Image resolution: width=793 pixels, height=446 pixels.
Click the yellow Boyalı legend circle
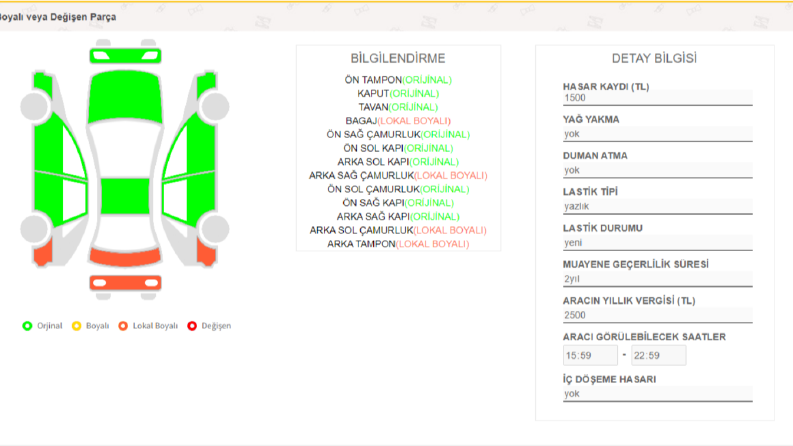[76, 326]
